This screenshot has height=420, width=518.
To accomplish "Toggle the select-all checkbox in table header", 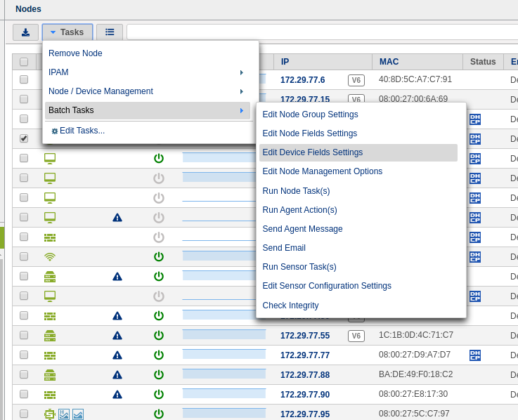I will [24, 62].
